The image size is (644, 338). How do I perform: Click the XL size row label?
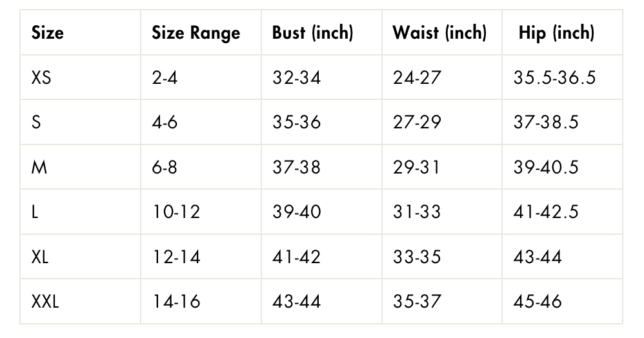pyautogui.click(x=40, y=257)
